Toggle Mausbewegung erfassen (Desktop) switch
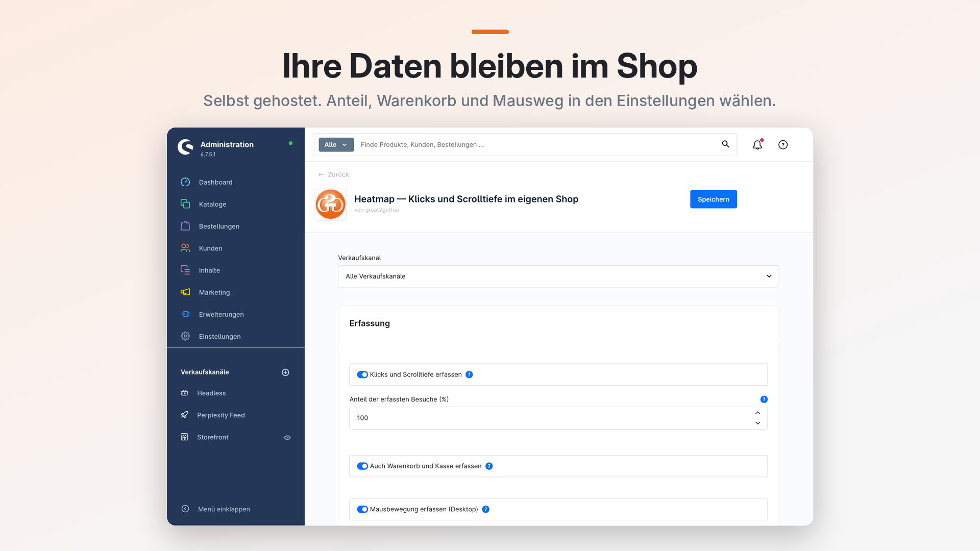 (362, 509)
